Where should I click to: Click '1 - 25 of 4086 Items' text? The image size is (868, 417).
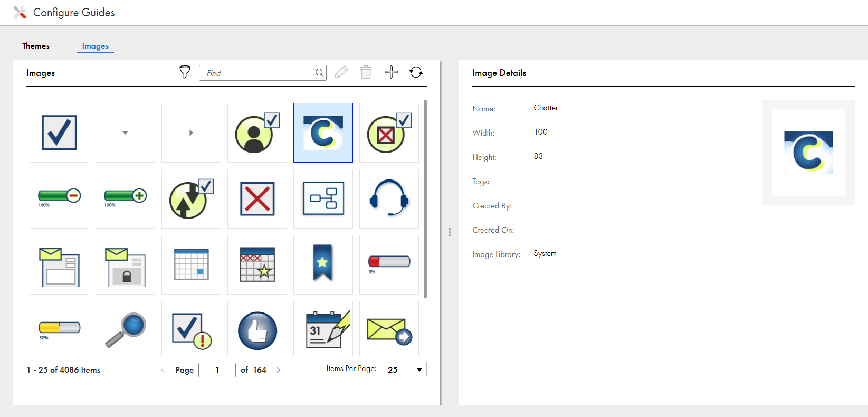pyautogui.click(x=63, y=370)
